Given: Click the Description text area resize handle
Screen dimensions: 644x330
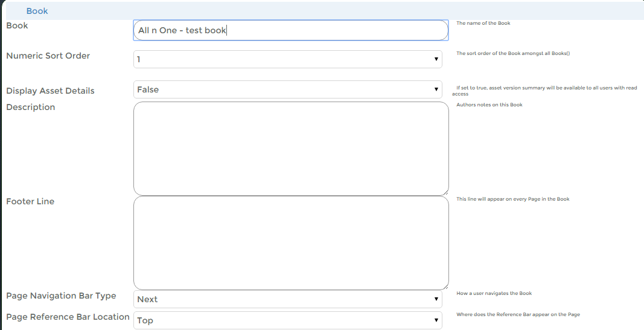Looking at the screenshot, I should 445,192.
